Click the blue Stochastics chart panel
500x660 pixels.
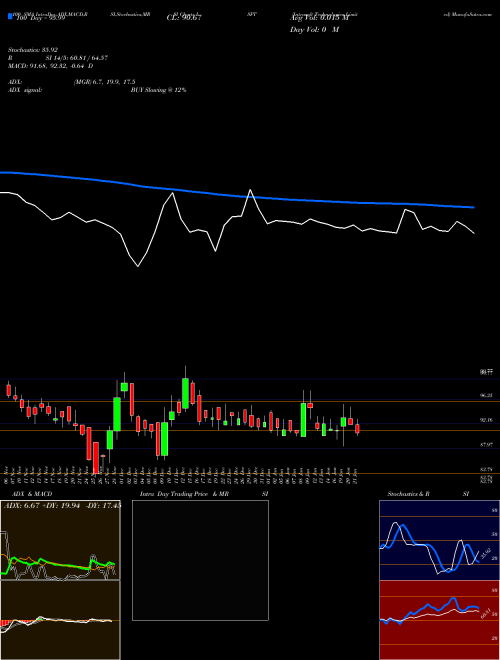439,540
